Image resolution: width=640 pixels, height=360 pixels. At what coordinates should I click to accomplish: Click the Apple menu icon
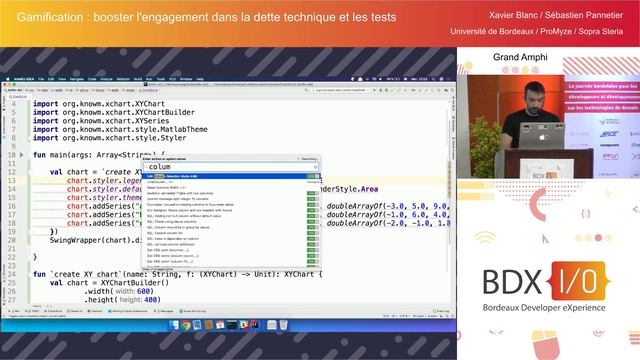pos(7,79)
